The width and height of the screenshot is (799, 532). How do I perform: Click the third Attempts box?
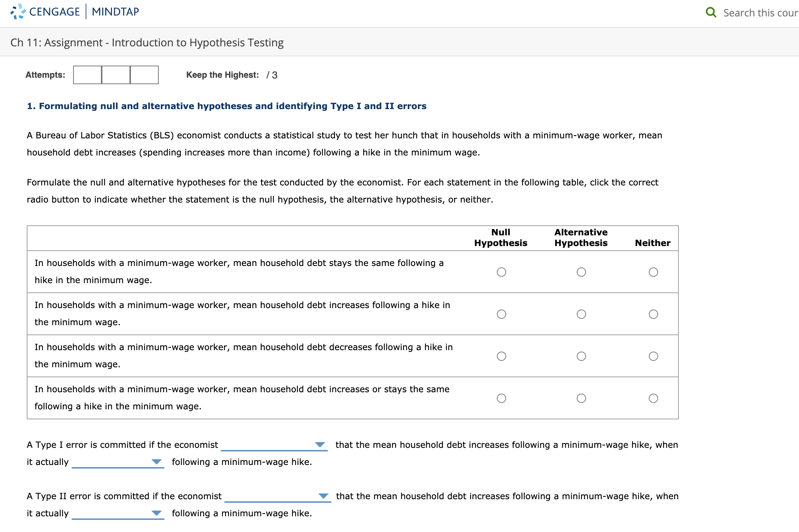[x=144, y=75]
